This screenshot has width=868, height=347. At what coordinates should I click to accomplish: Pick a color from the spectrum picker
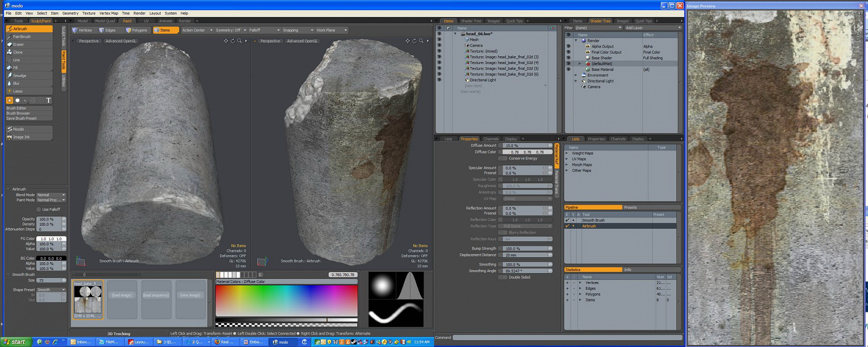(x=286, y=300)
